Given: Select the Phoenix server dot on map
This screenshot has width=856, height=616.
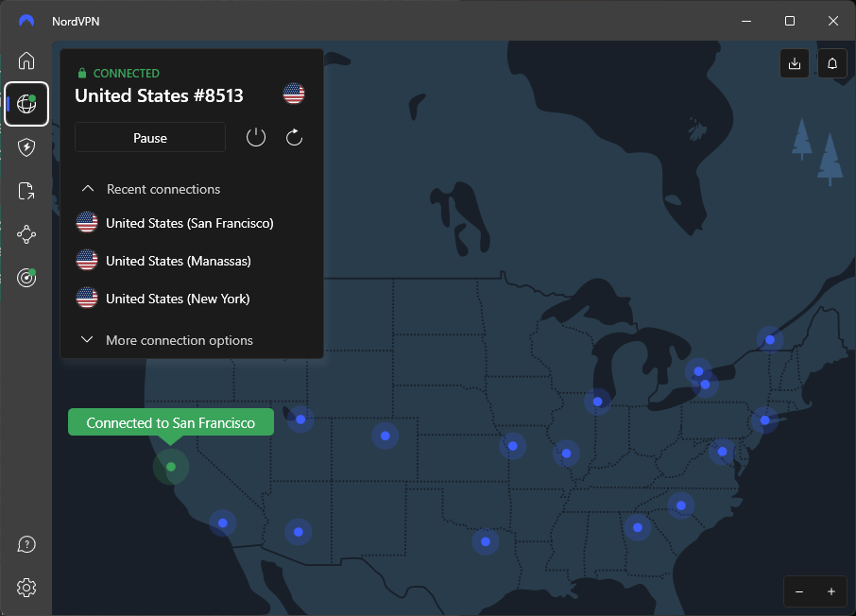Looking at the screenshot, I should (298, 531).
